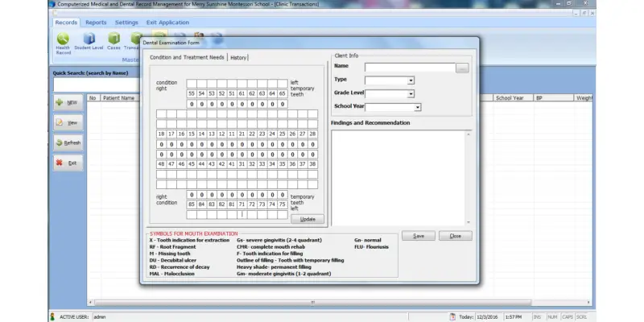Image resolution: width=644 pixels, height=322 pixels.
Task: Click the condition box below tooth 71
Action: point(242,214)
